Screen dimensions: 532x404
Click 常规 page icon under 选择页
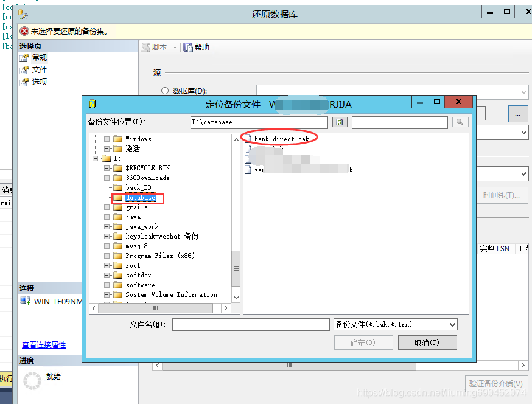23,57
